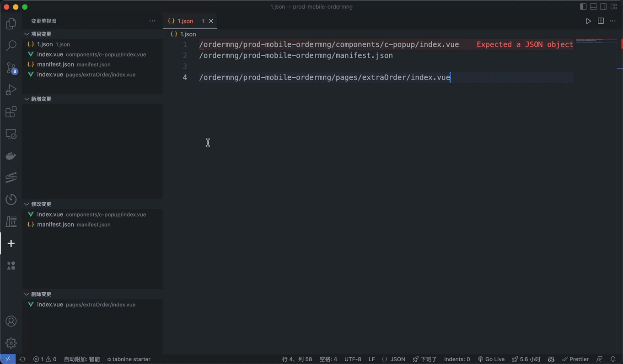
Task: Open manifest.json under 项目变更
Action: 92,64
